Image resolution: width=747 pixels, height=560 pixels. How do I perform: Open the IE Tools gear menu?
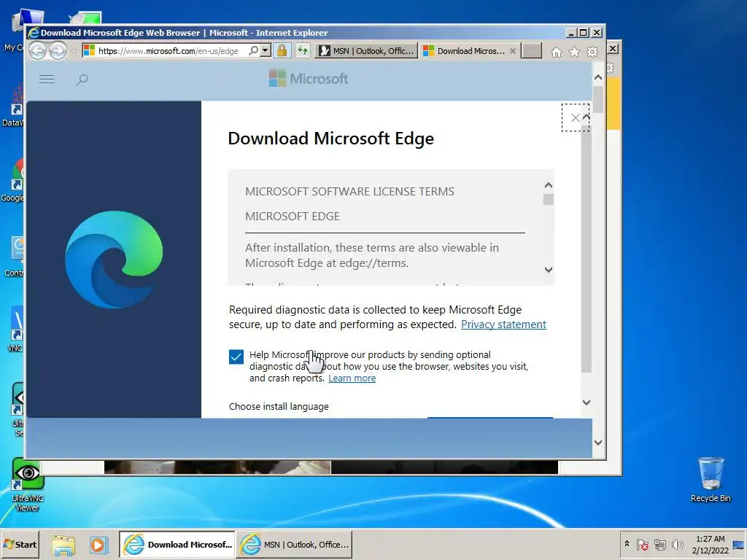pyautogui.click(x=592, y=52)
